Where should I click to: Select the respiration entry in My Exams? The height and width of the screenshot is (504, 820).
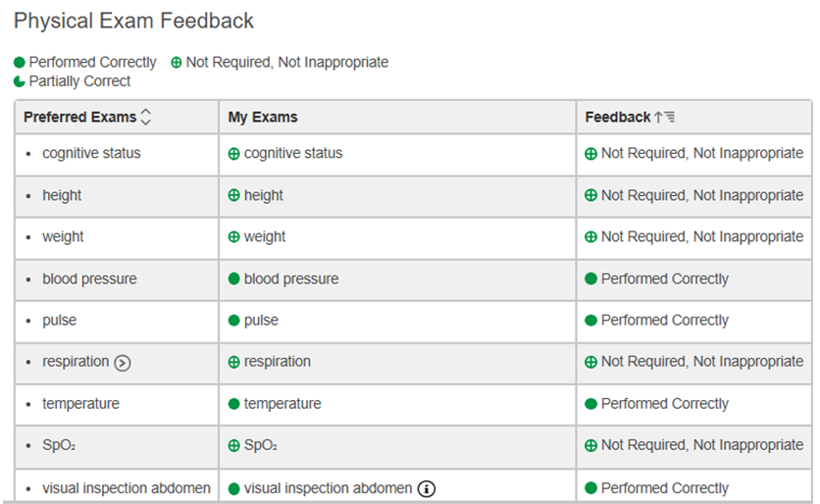pos(278,362)
